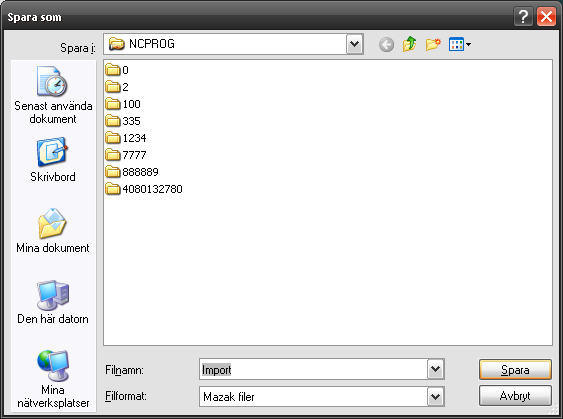Open Mina nätverksplatser shortcut

53,379
